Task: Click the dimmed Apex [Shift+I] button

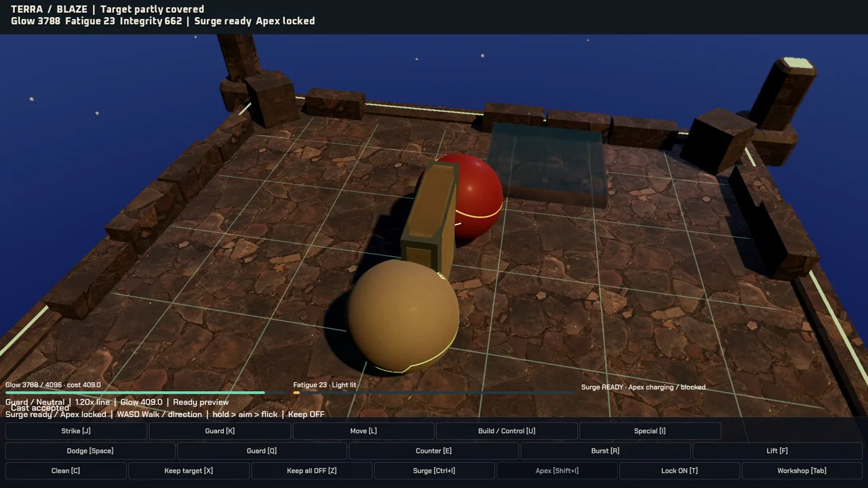Action: [x=557, y=470]
